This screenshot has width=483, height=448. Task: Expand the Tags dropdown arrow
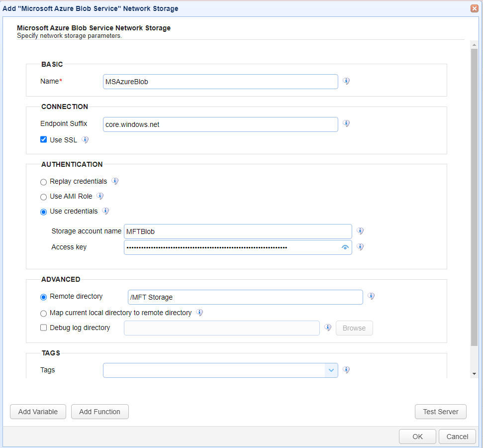(331, 370)
